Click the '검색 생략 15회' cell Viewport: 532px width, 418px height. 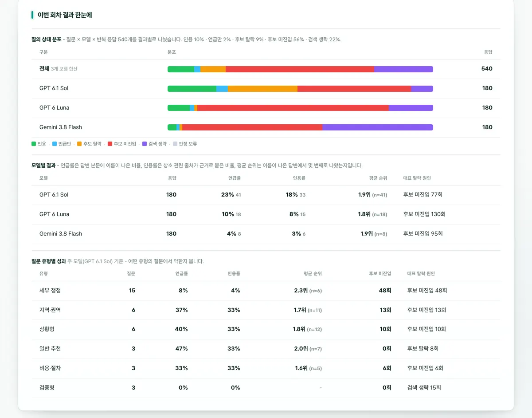click(424, 388)
